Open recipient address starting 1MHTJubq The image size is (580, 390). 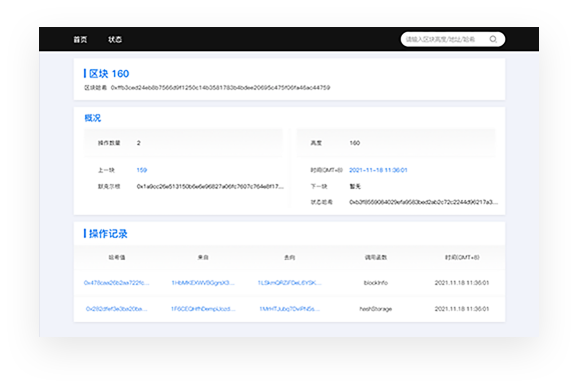click(289, 309)
